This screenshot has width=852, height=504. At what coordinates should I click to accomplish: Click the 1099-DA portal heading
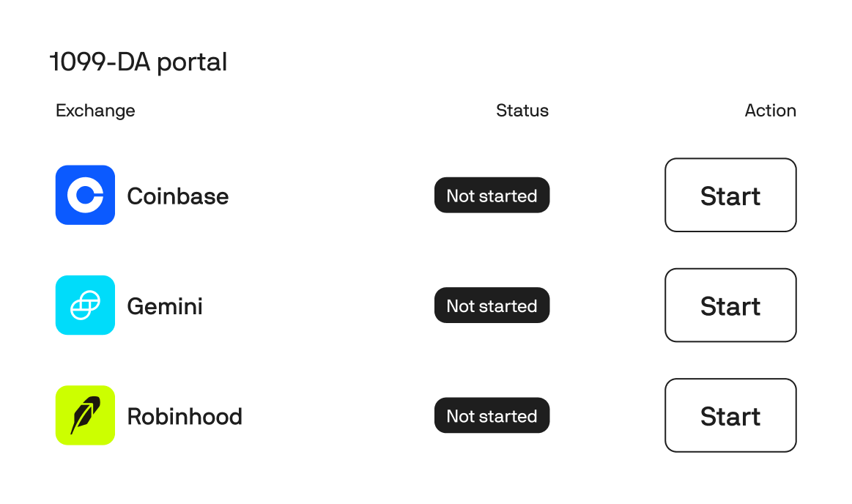click(x=138, y=62)
